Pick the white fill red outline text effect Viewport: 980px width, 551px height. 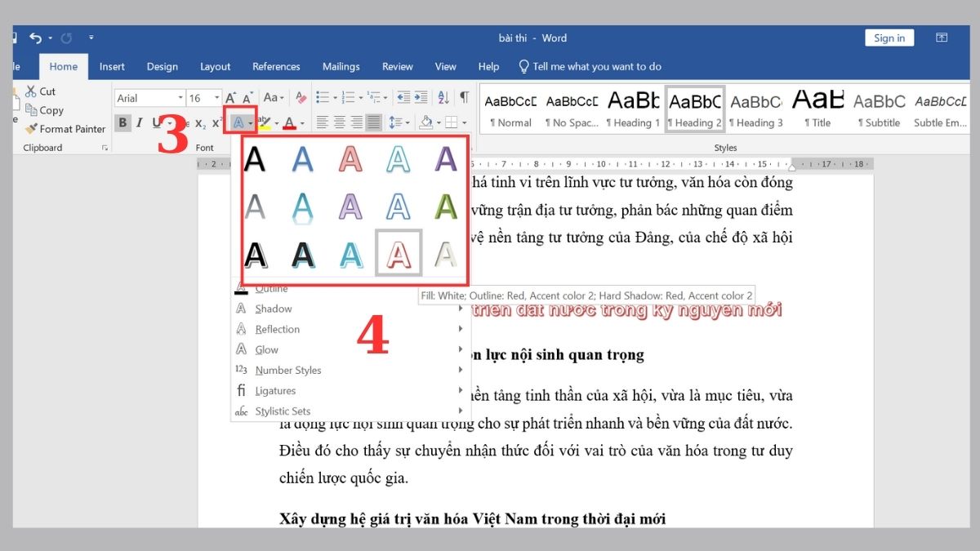[x=399, y=254]
